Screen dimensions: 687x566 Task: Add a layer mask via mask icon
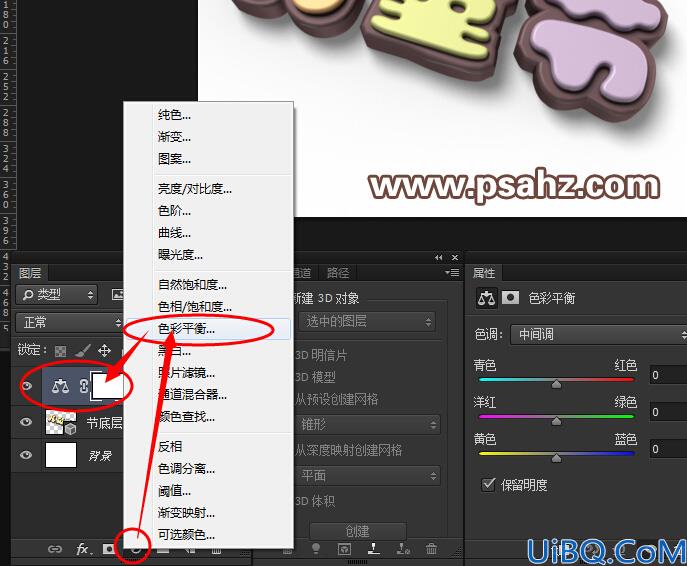pyautogui.click(x=108, y=548)
